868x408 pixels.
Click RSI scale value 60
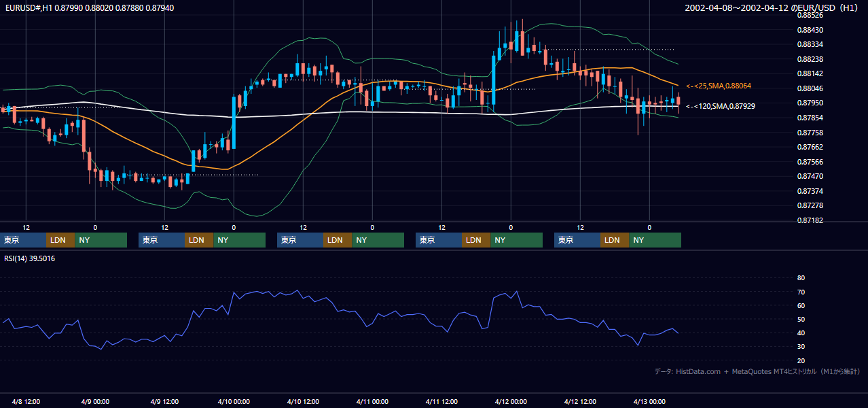point(801,306)
